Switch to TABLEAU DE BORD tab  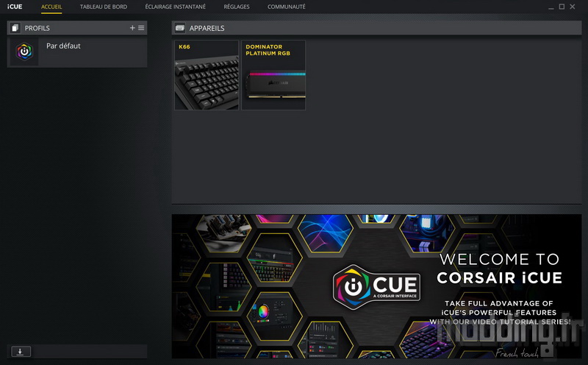[104, 7]
